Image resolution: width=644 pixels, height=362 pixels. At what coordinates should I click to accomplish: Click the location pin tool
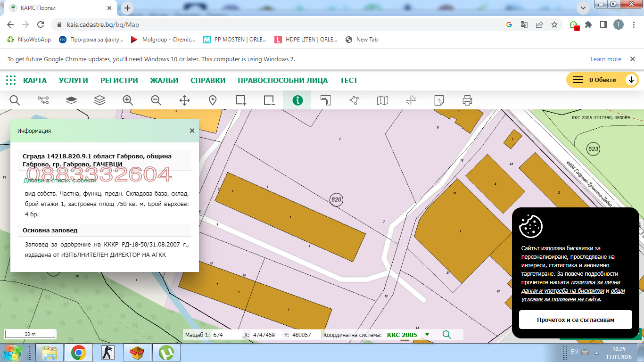point(213,100)
